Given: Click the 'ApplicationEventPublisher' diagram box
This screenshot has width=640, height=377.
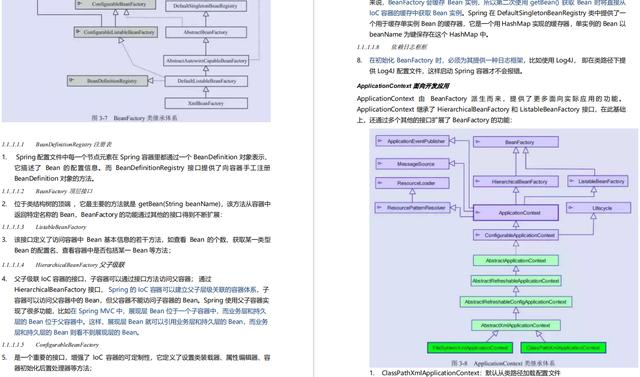Looking at the screenshot, I should pyautogui.click(x=412, y=141).
